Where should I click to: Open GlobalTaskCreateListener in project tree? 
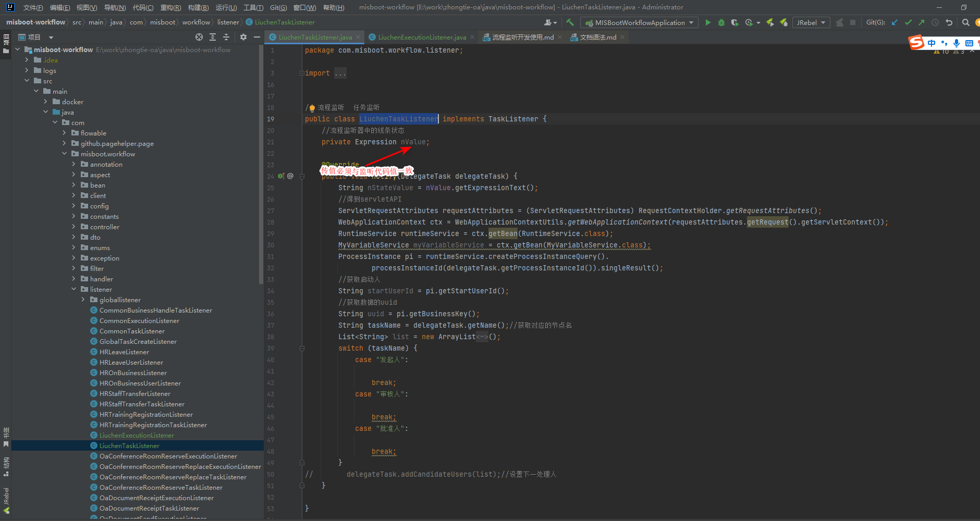pos(138,341)
